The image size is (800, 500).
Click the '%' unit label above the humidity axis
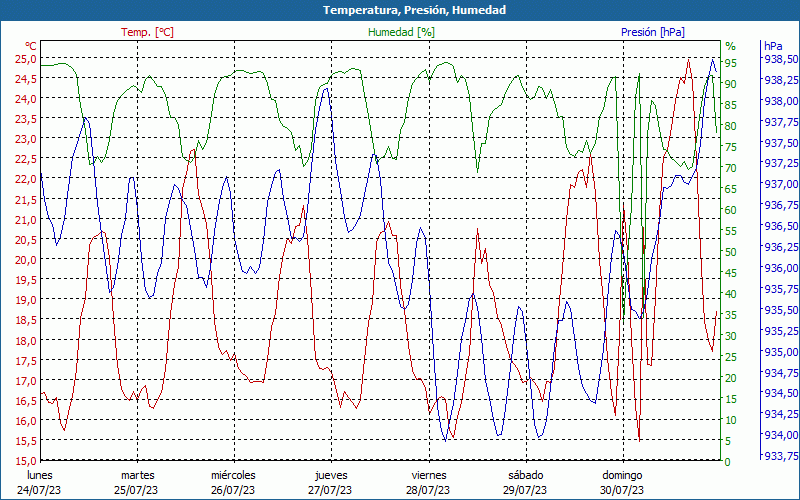731,46
